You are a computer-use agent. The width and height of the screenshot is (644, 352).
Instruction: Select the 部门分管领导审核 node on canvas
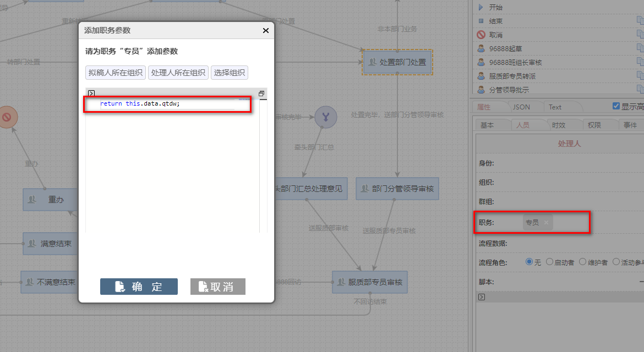pyautogui.click(x=397, y=189)
